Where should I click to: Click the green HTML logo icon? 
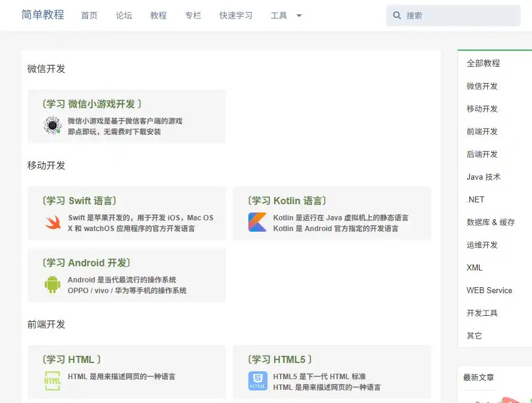click(x=53, y=381)
